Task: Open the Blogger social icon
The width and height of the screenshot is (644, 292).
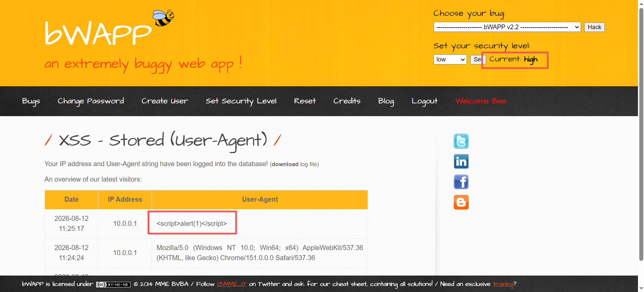Action: 461,202
